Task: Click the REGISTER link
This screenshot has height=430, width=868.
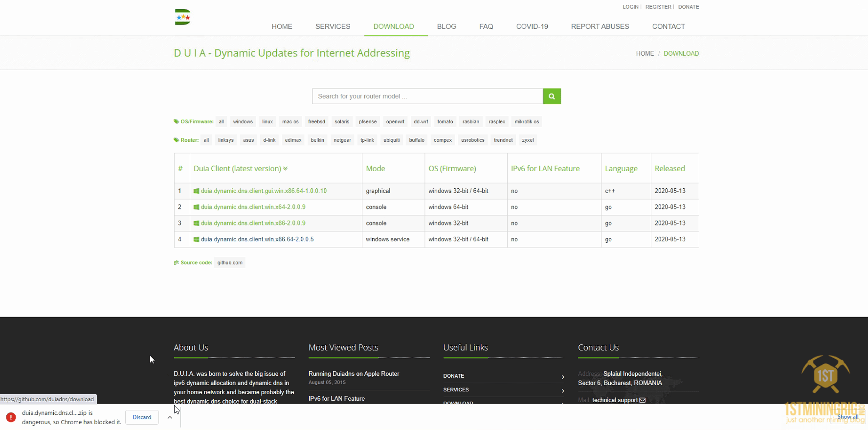Action: 658,7
